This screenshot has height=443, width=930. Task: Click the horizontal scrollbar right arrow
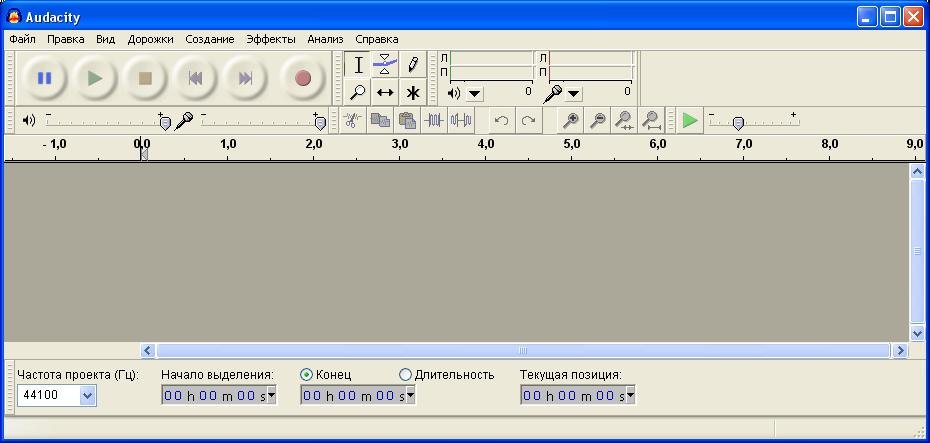(900, 350)
